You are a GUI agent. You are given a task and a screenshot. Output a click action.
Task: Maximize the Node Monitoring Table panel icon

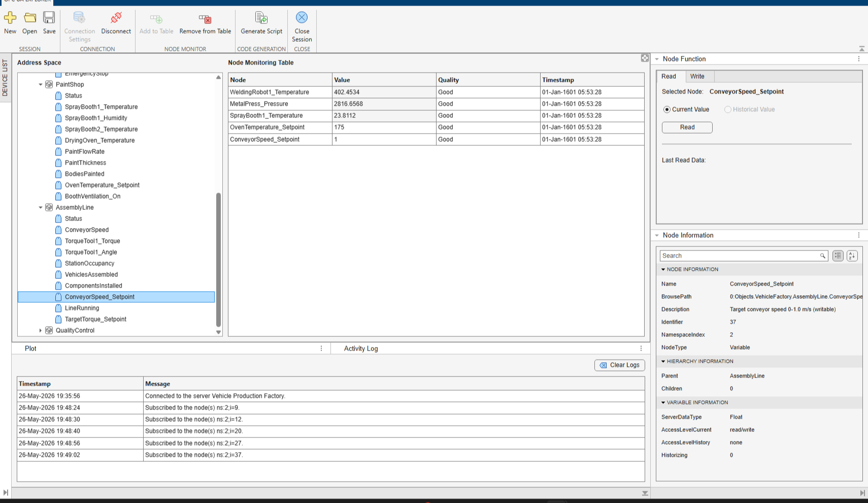(x=645, y=58)
